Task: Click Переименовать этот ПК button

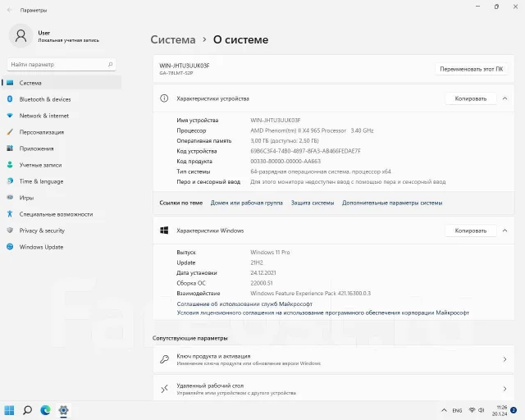Action: pos(472,69)
